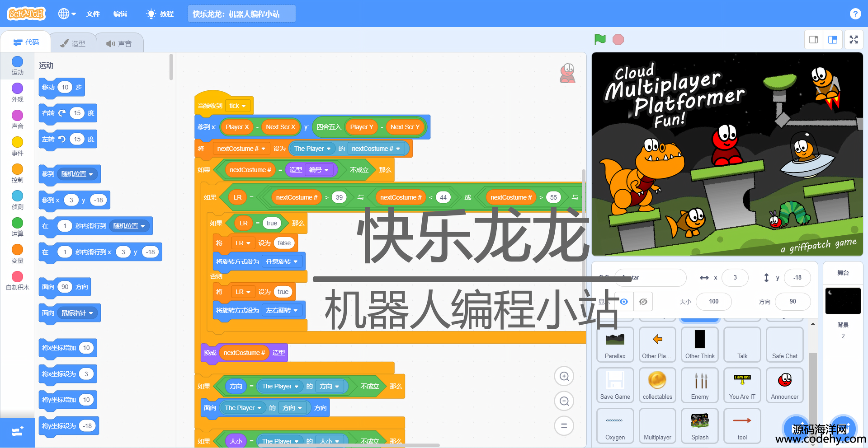Click the green flag to run
The width and height of the screenshot is (868, 448).
click(x=600, y=40)
